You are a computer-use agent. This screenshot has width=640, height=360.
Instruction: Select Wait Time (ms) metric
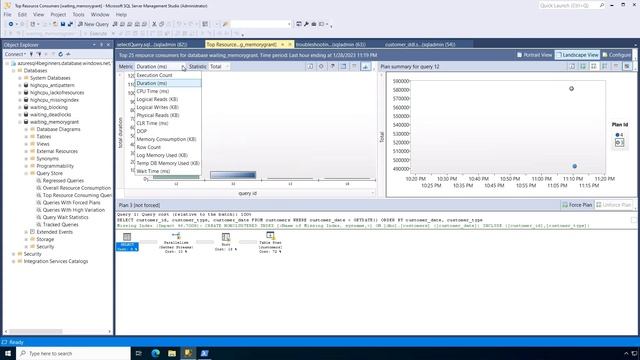pos(168,171)
